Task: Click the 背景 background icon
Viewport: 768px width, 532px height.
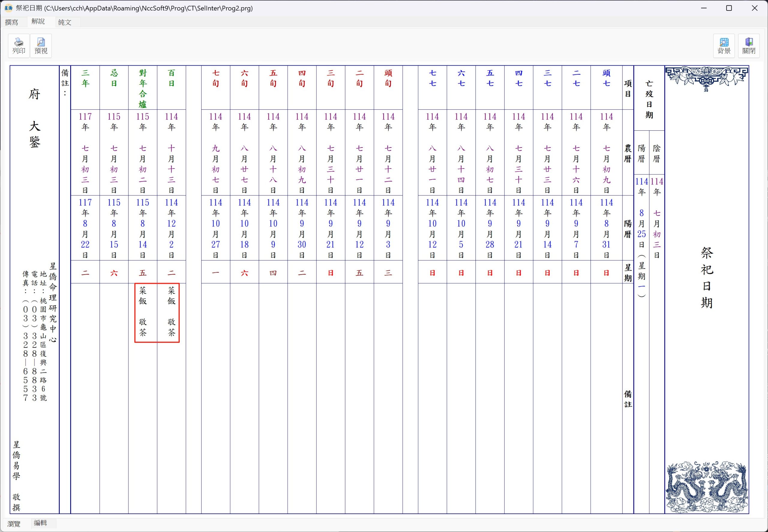Action: (x=724, y=46)
